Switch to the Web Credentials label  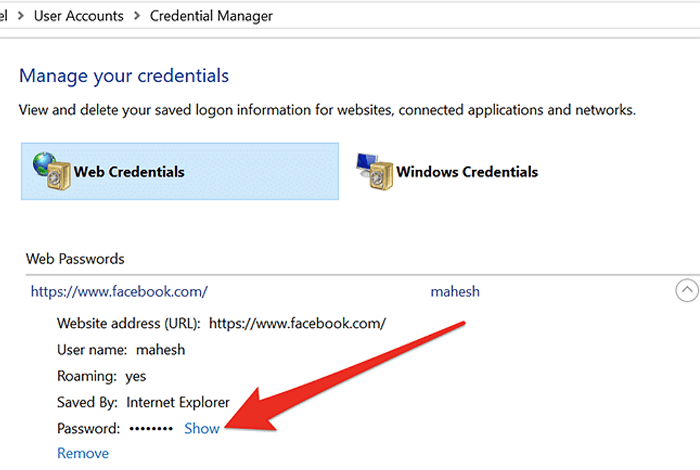pos(129,171)
